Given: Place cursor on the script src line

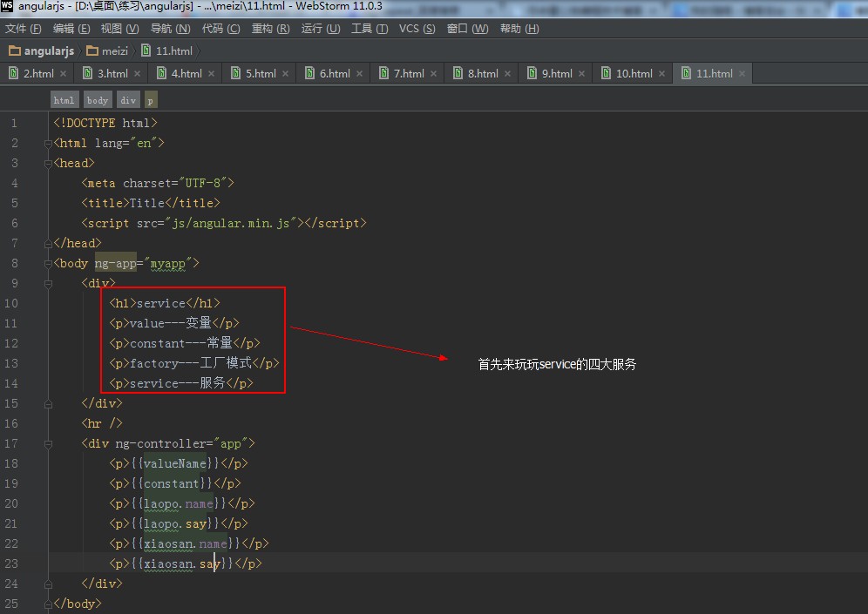Looking at the screenshot, I should pos(224,223).
